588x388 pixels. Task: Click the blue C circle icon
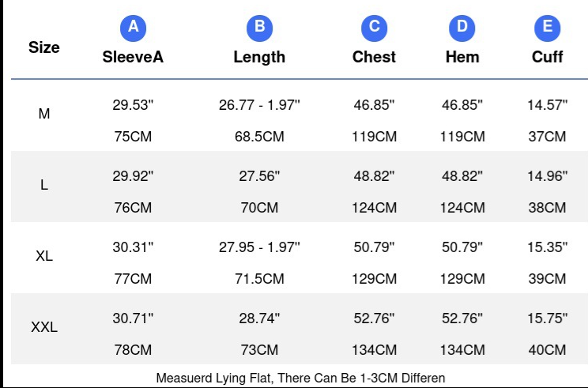click(375, 28)
